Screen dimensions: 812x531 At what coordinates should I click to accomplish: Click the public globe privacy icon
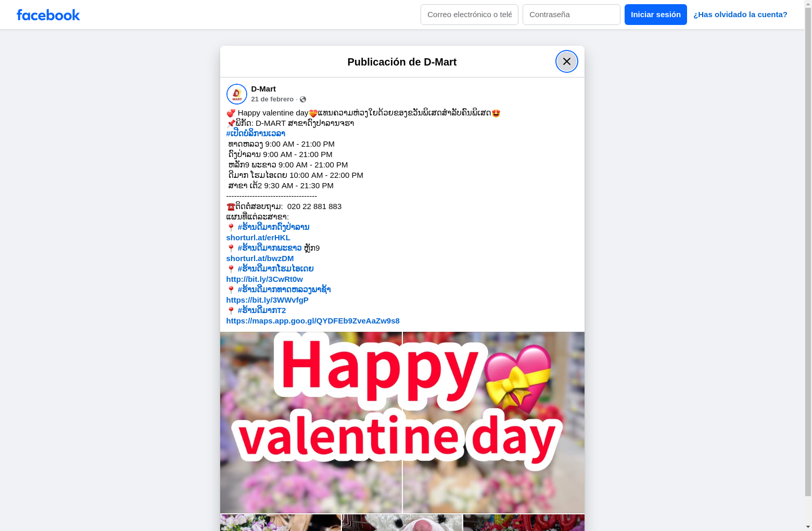[303, 99]
